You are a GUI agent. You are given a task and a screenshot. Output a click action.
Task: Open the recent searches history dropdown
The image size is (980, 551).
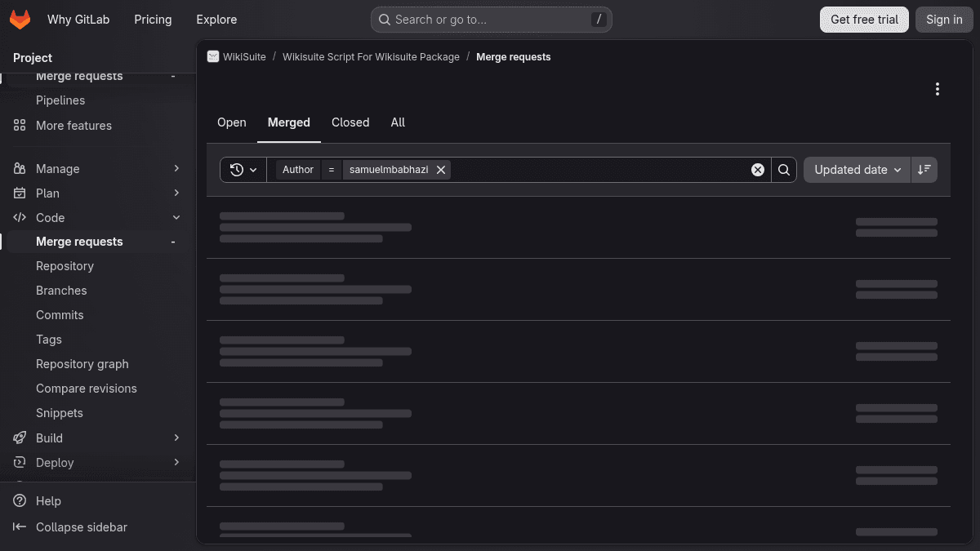[243, 170]
